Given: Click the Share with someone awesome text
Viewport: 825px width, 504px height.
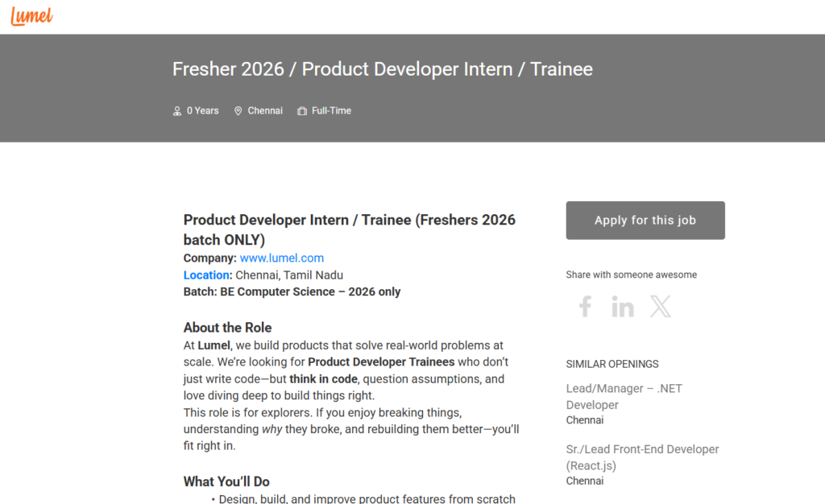Looking at the screenshot, I should click(x=631, y=275).
